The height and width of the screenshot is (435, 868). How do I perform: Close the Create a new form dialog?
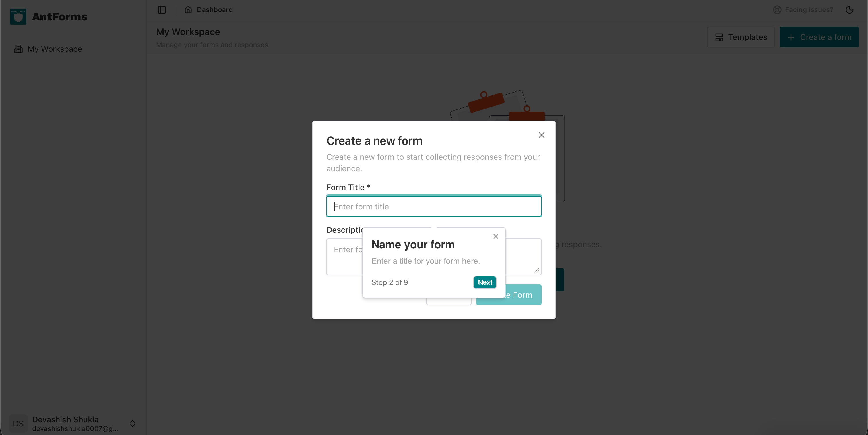point(541,135)
